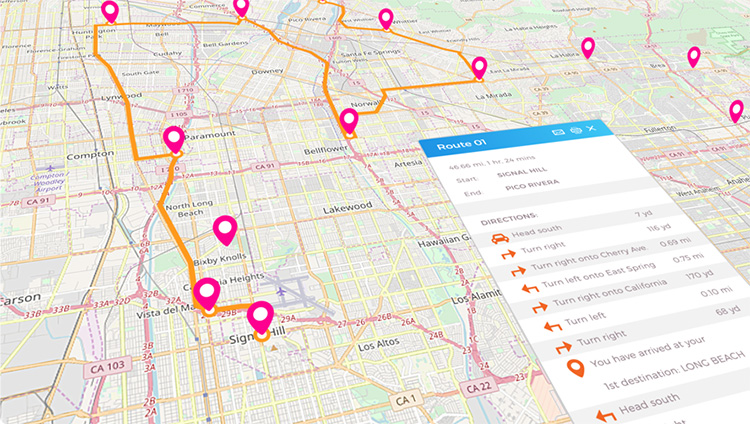
Task: Select the pink pin above Bixby Knolls
Action: tap(225, 231)
